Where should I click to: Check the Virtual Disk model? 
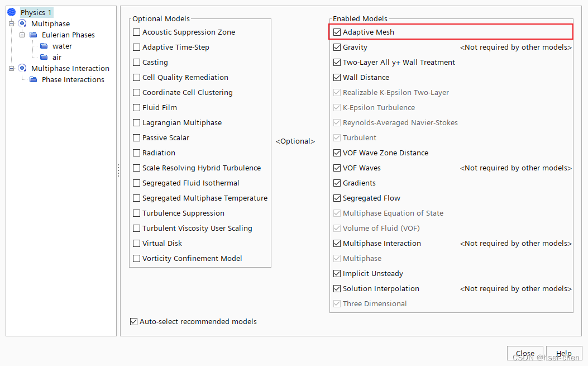136,243
